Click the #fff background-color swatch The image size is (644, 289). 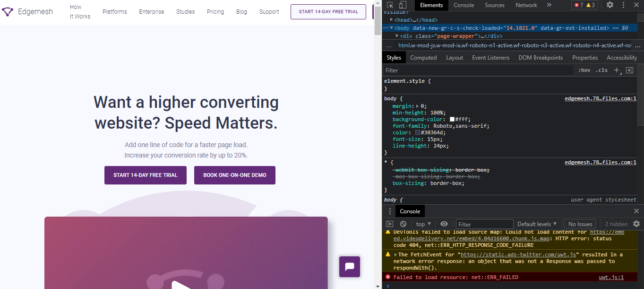pos(452,120)
